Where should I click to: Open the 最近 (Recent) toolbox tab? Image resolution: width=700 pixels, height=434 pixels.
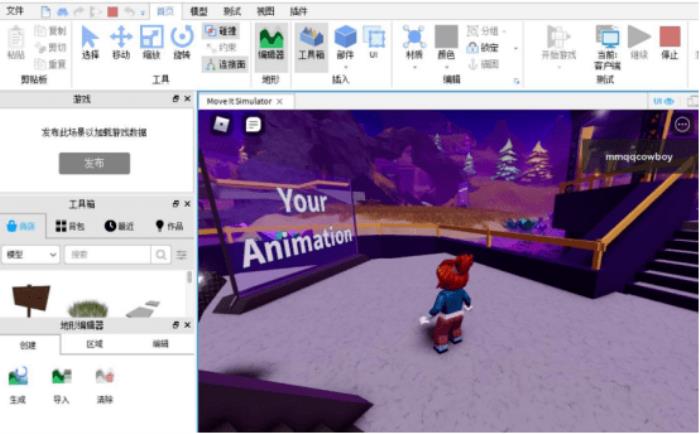(119, 226)
